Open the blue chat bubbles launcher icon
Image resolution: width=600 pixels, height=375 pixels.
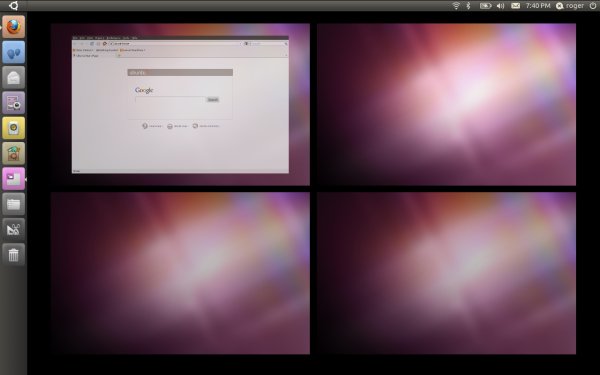13,52
